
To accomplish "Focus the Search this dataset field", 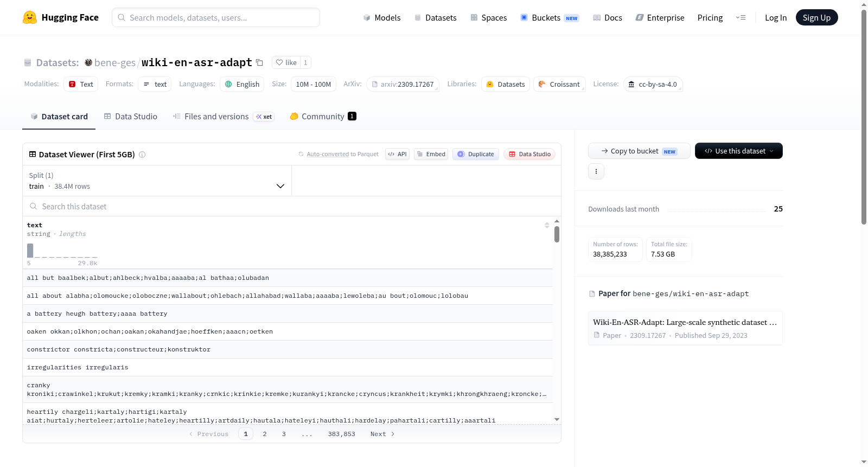I will pyautogui.click(x=292, y=207).
